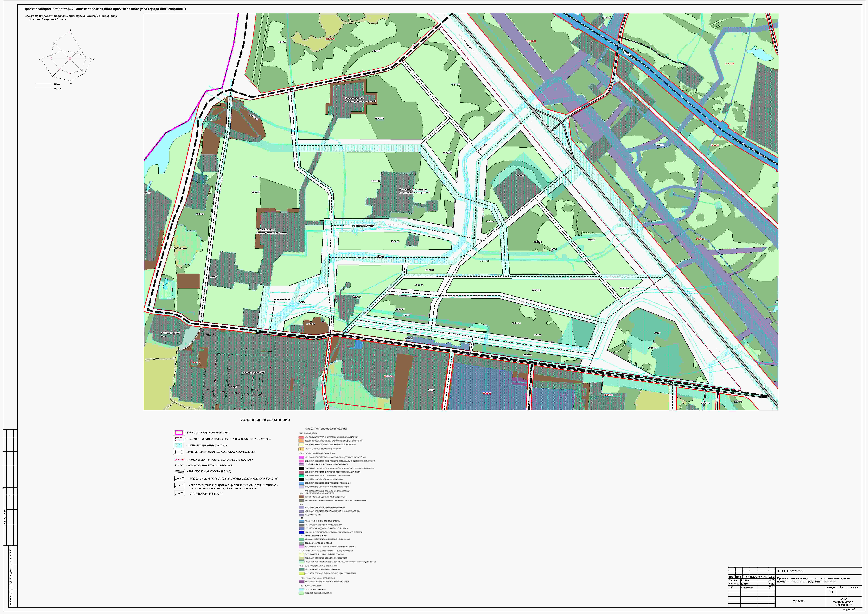Viewport: 868px width, 614px height.
Task: Click the 'УСЛОВНЫЕ ОБОЗНАЧЕНИЯ' legend heading
Action: [x=265, y=420]
